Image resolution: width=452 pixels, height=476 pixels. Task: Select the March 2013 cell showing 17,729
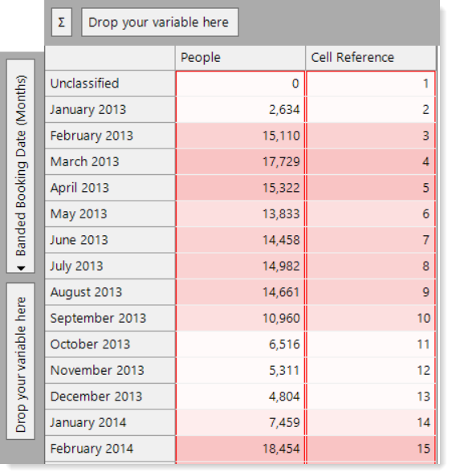coord(240,162)
